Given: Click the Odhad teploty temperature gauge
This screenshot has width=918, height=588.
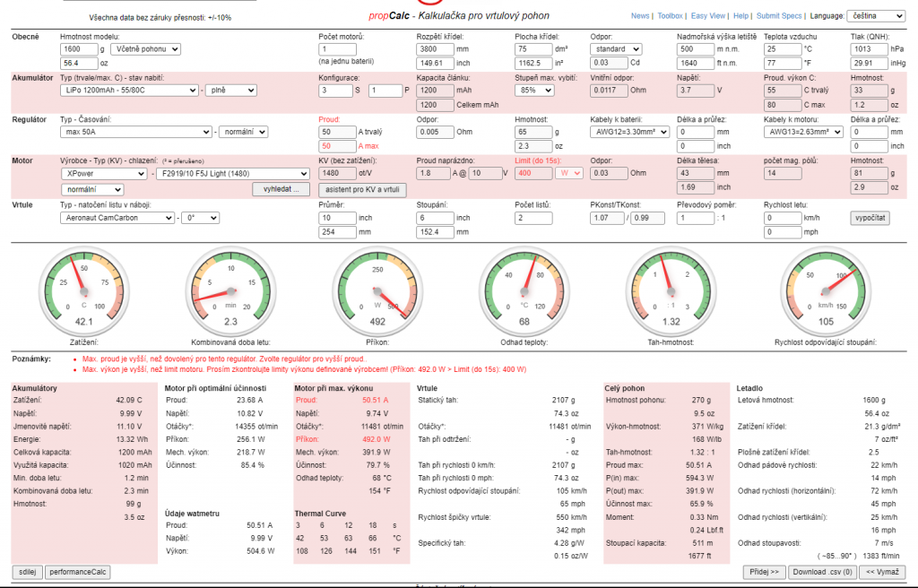Looking at the screenshot, I should (524, 290).
